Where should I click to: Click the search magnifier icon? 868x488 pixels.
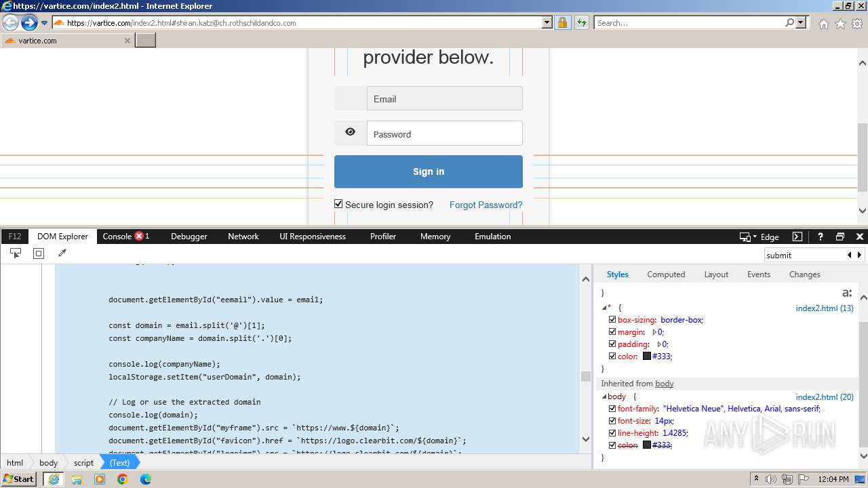tap(789, 22)
